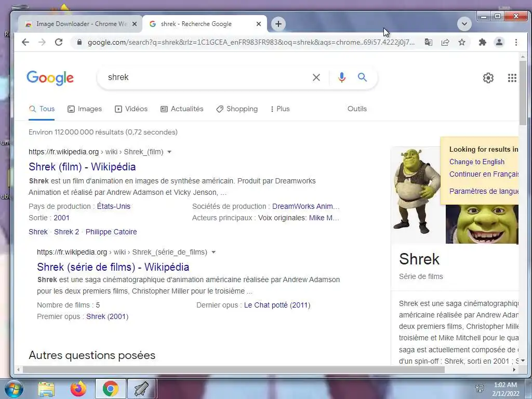Image resolution: width=532 pixels, height=399 pixels.
Task: Switch to the Vidéos search tab
Action: click(x=131, y=109)
